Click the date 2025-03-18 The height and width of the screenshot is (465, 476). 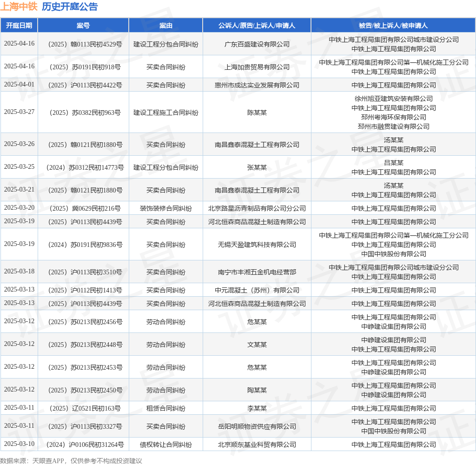19,271
